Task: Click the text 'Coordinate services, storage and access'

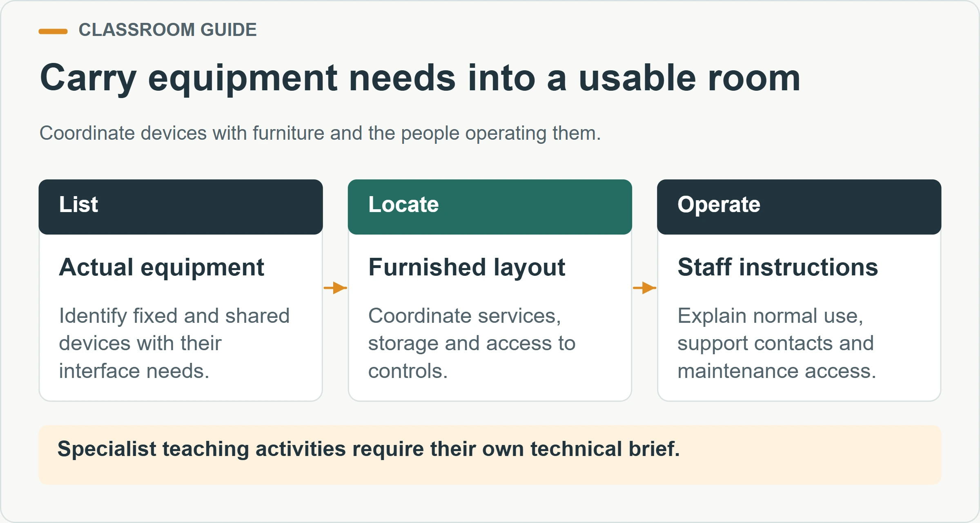Action: tap(472, 343)
